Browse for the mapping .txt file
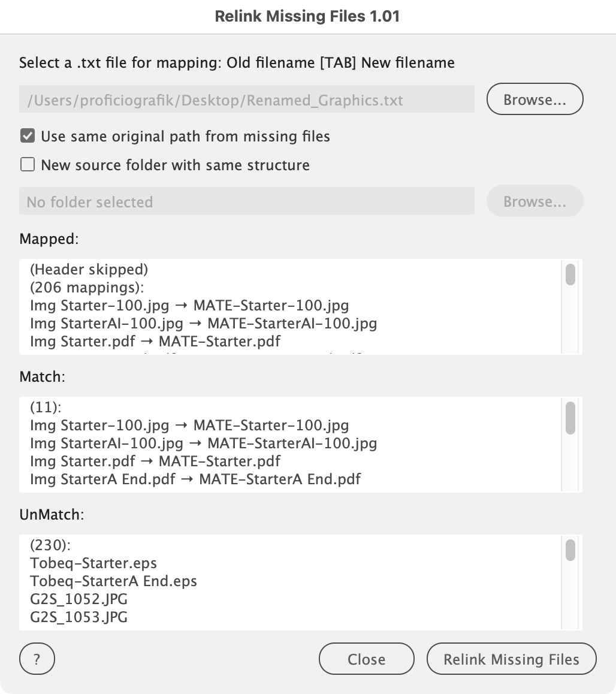 [x=535, y=100]
